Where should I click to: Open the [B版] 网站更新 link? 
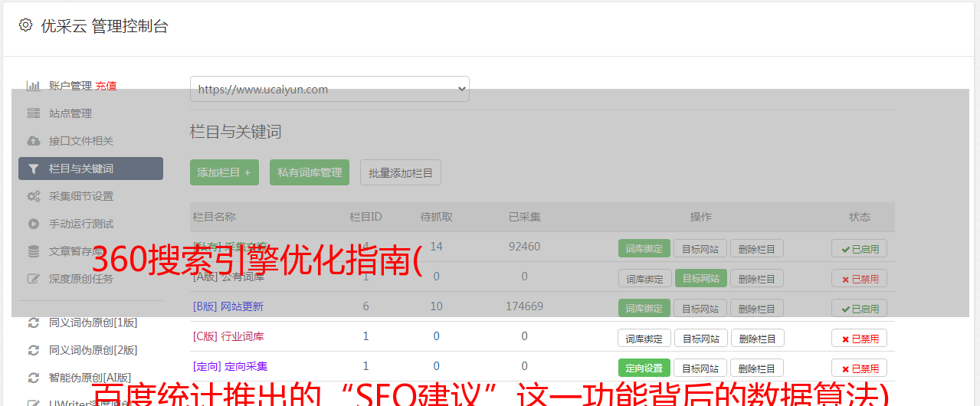click(x=228, y=306)
